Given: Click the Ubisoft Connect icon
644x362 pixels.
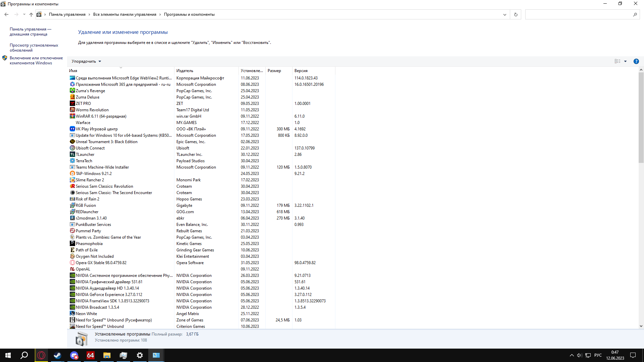Looking at the screenshot, I should click(72, 148).
